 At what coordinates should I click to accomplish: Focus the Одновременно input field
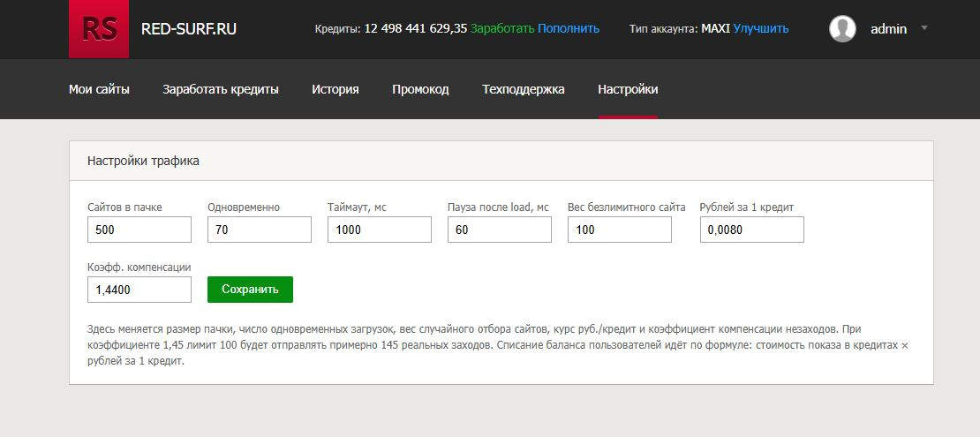260,230
